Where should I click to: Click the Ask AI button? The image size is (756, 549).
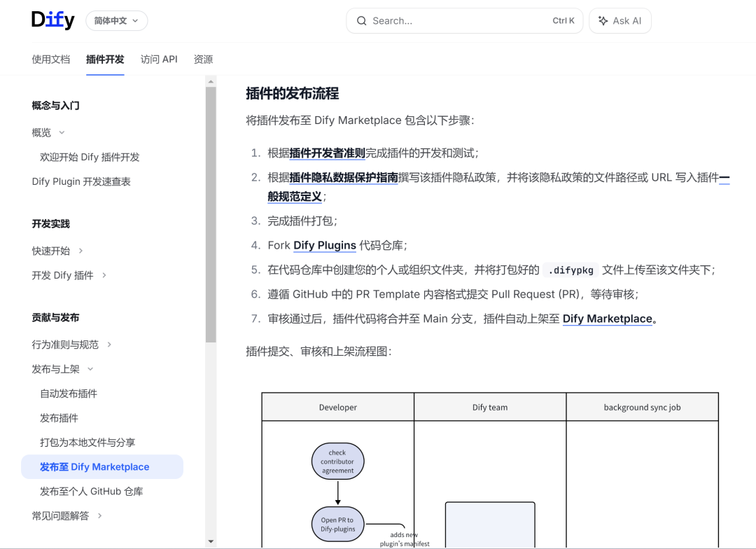click(x=620, y=21)
